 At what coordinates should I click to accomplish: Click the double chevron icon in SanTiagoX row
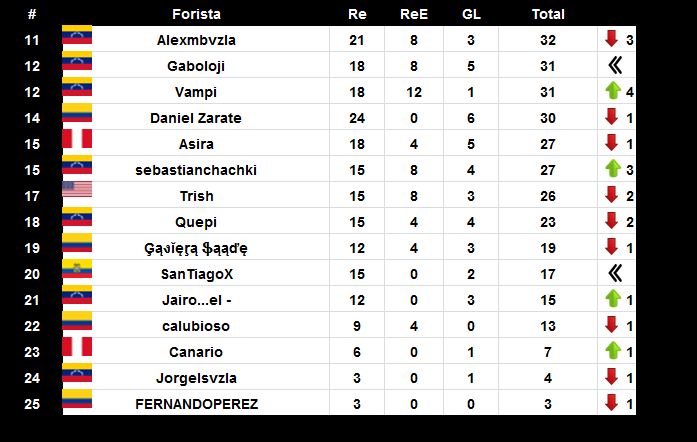pos(615,273)
